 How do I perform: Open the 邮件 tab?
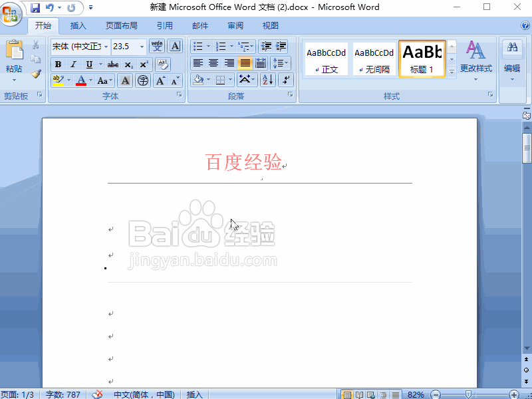pos(200,26)
